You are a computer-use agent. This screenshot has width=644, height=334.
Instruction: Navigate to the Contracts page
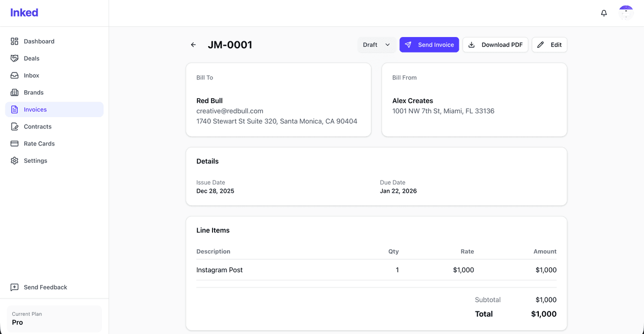coord(37,126)
